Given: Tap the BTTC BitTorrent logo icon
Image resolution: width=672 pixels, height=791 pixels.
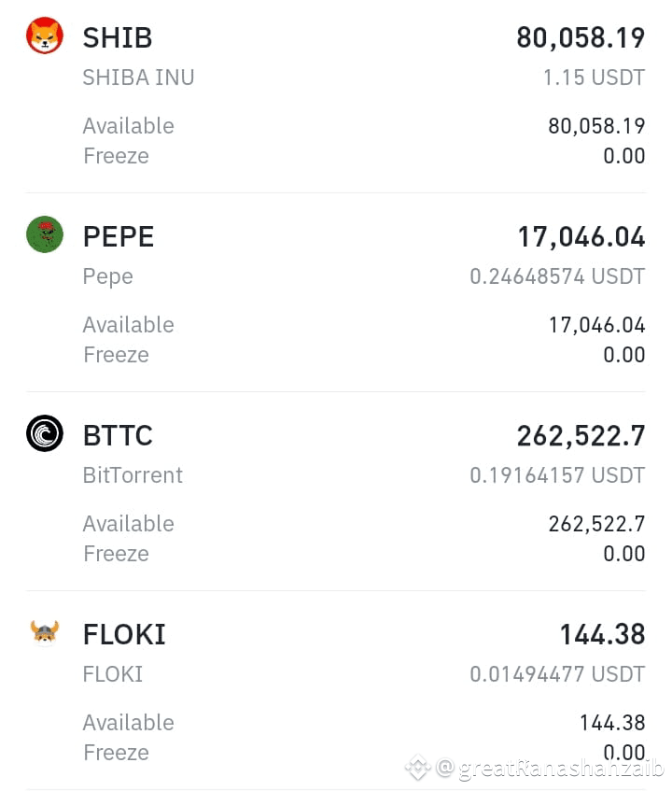Looking at the screenshot, I should pos(45,432).
